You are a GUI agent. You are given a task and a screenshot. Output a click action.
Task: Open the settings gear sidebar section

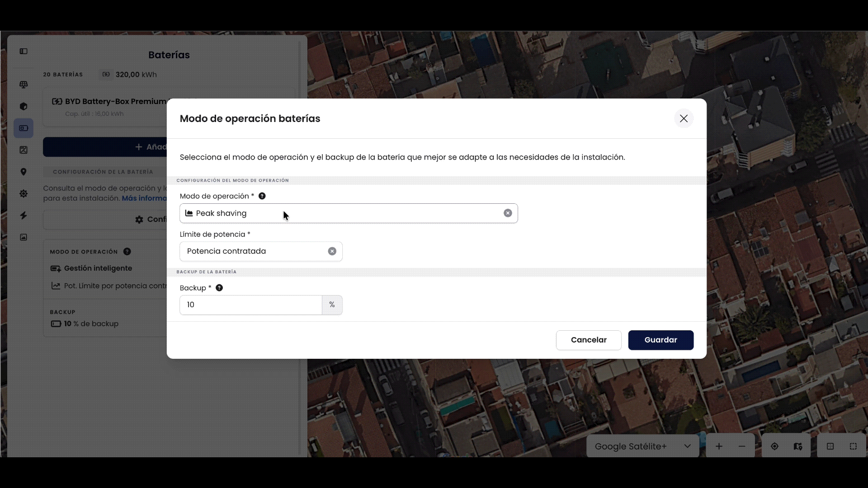pyautogui.click(x=24, y=193)
